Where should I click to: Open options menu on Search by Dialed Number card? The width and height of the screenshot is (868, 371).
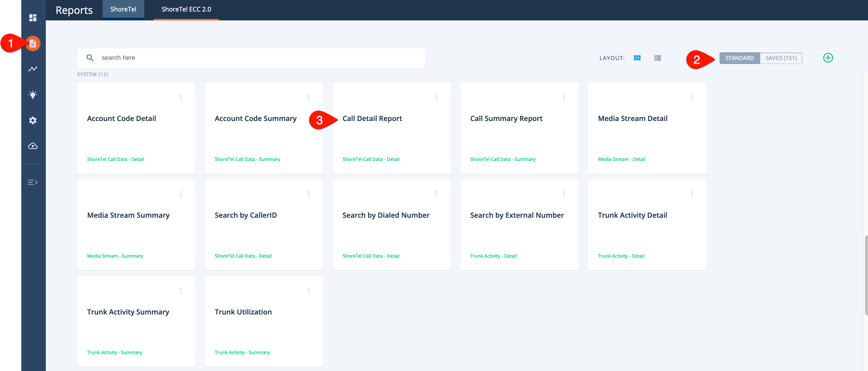(x=436, y=194)
